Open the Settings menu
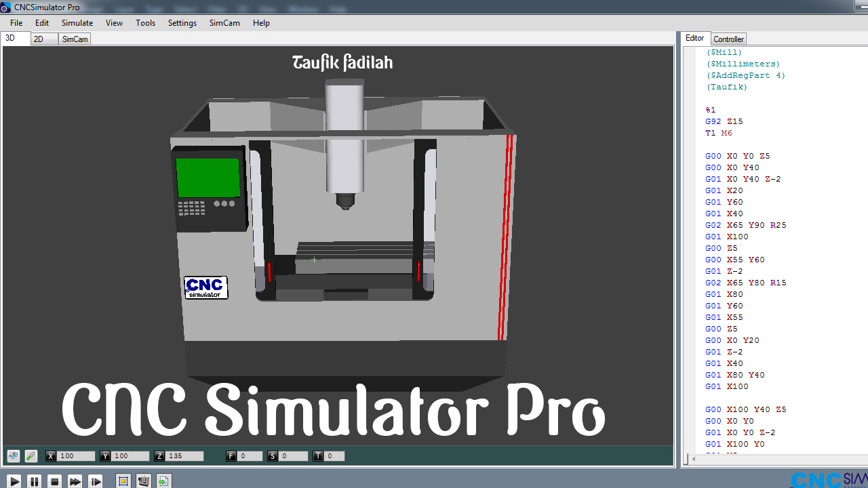Viewport: 868px width, 488px height. coord(182,22)
